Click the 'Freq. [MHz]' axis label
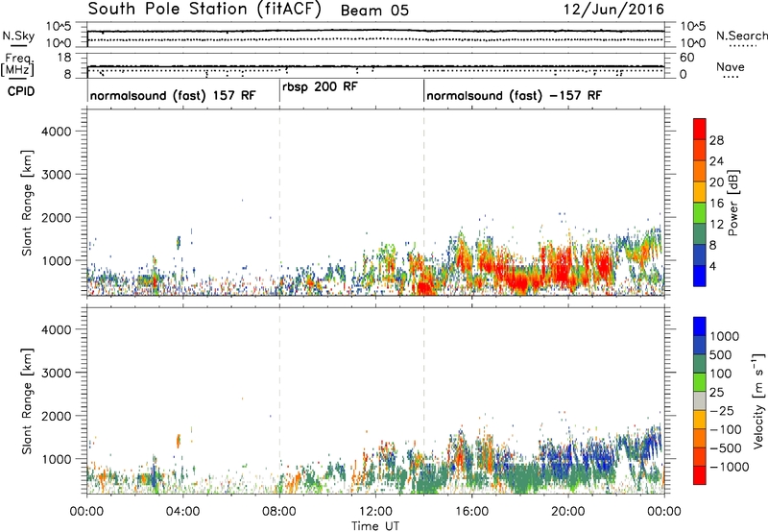Screen dimensions: 768x532 coord(18,65)
